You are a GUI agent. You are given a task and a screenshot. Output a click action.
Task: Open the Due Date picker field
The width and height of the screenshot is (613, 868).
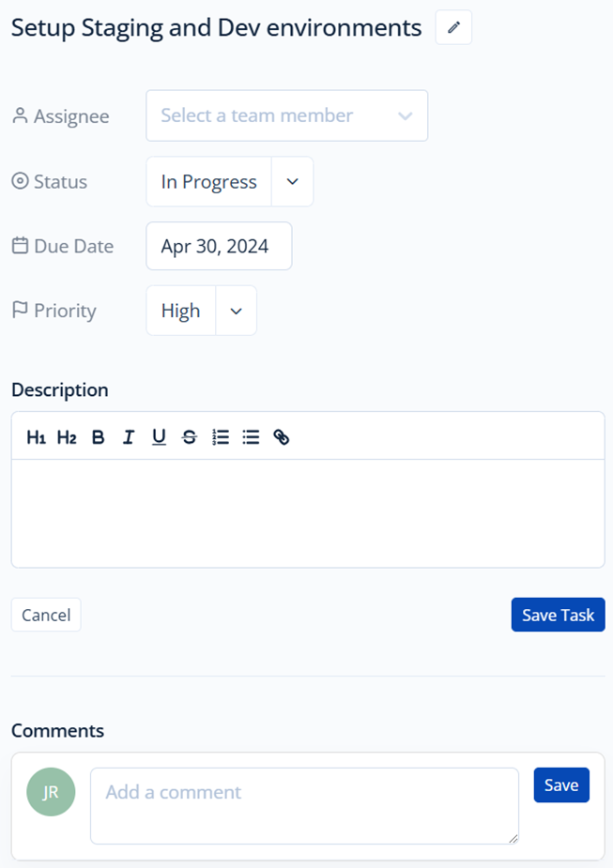click(219, 247)
